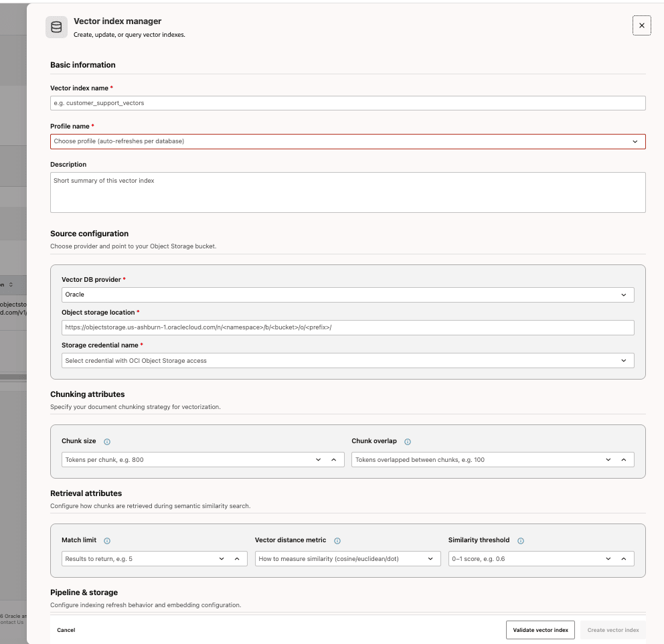Decrement Chunk overlap with the down stepper
This screenshot has height=644, width=664.
(608, 459)
